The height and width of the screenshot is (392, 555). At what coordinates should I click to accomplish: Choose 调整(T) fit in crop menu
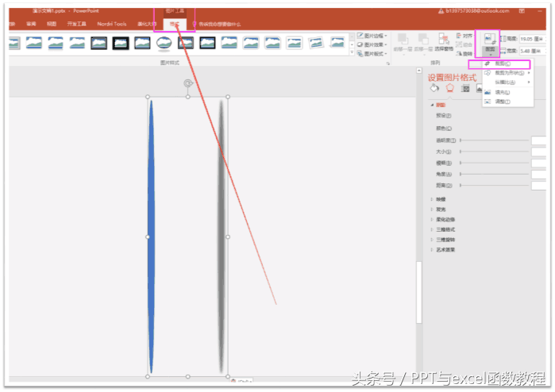click(x=507, y=102)
